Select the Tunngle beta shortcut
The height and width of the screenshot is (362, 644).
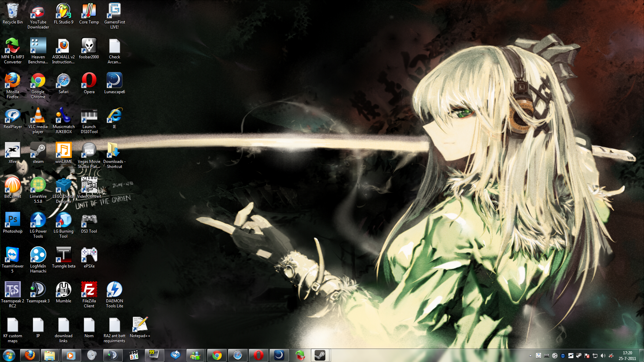click(64, 258)
